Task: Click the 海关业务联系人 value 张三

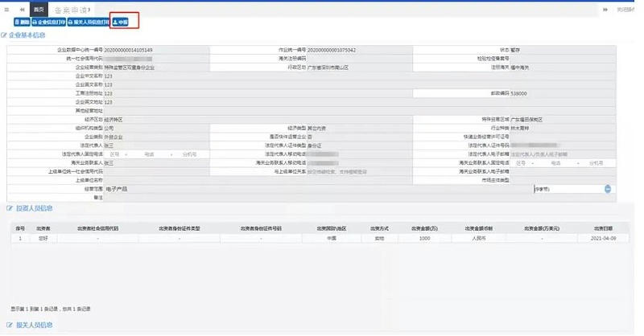Action: click(x=109, y=163)
